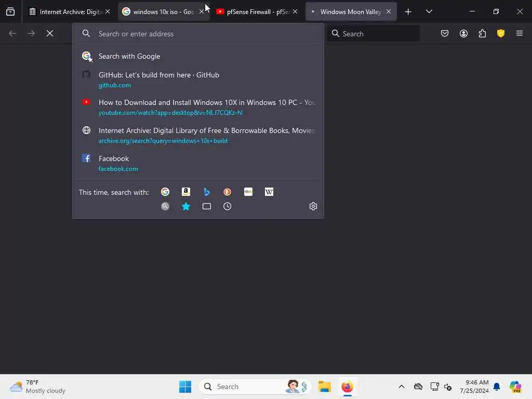This screenshot has height=399, width=532.
Task: Select the Windows Moon Valley tab
Action: tap(351, 11)
